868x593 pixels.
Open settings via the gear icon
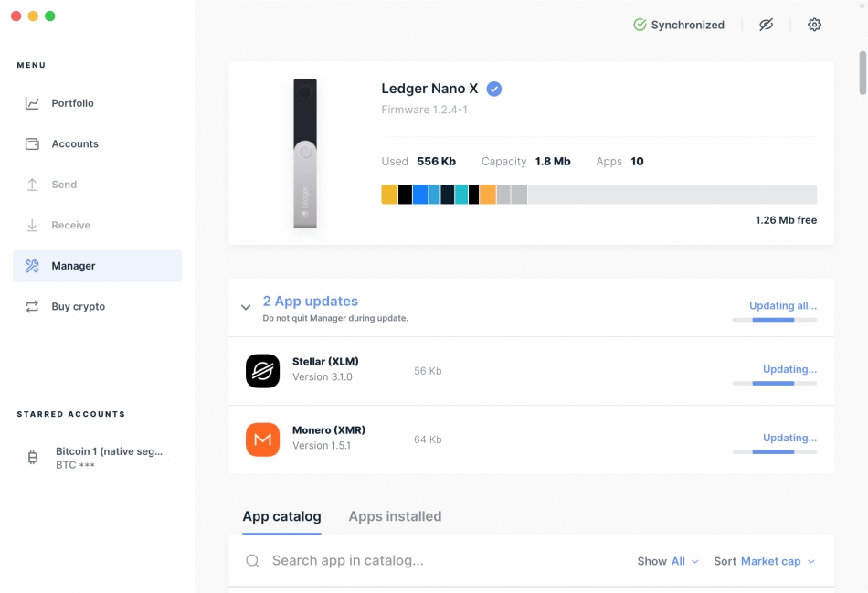[814, 25]
